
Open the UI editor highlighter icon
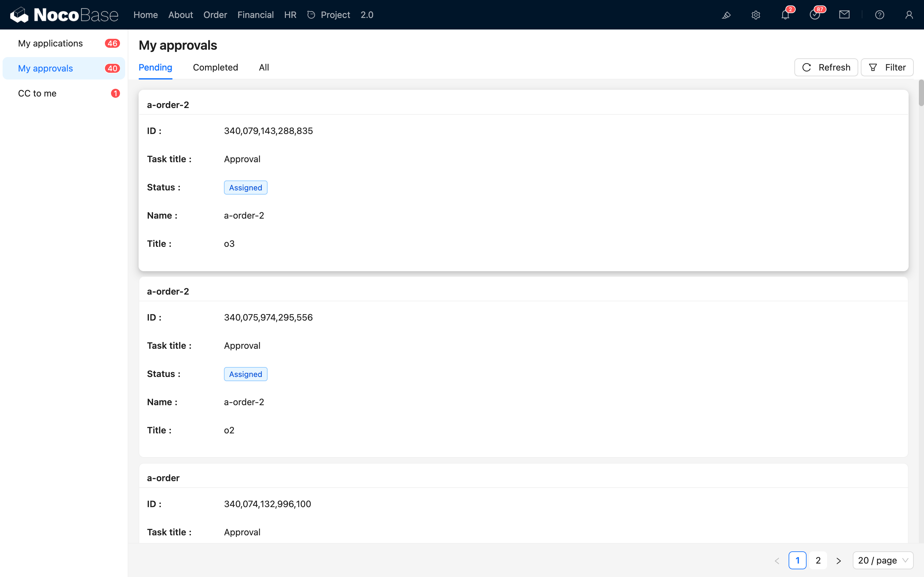[726, 15]
